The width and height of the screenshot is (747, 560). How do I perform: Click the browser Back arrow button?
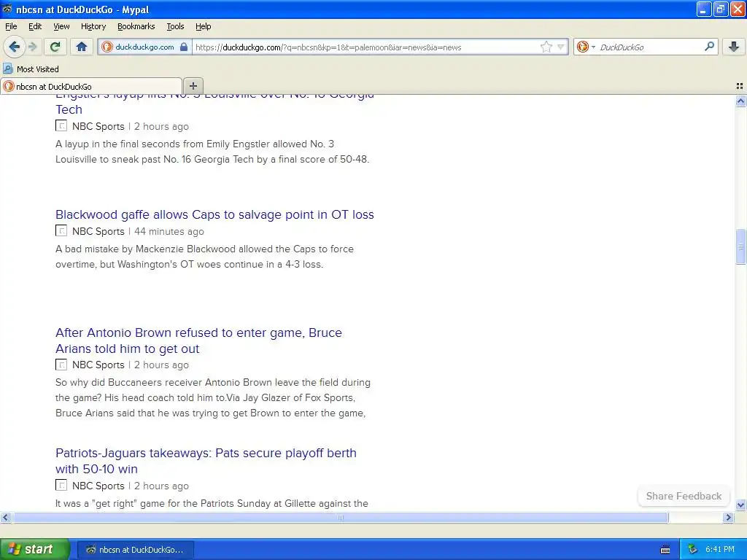click(15, 47)
